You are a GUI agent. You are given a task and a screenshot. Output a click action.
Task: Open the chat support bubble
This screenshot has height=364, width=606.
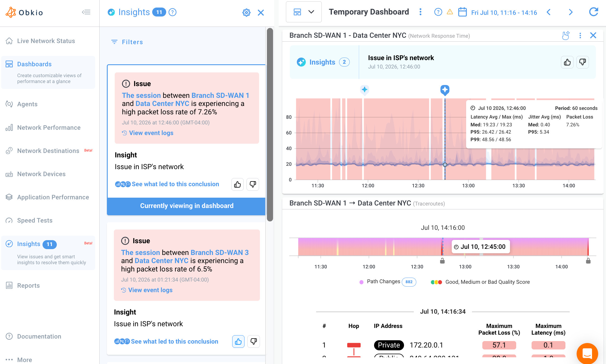coord(587,353)
